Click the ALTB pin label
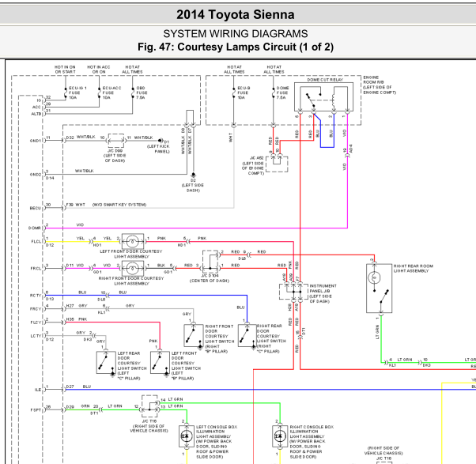Screen dimensions: 476x464 pyautogui.click(x=36, y=114)
